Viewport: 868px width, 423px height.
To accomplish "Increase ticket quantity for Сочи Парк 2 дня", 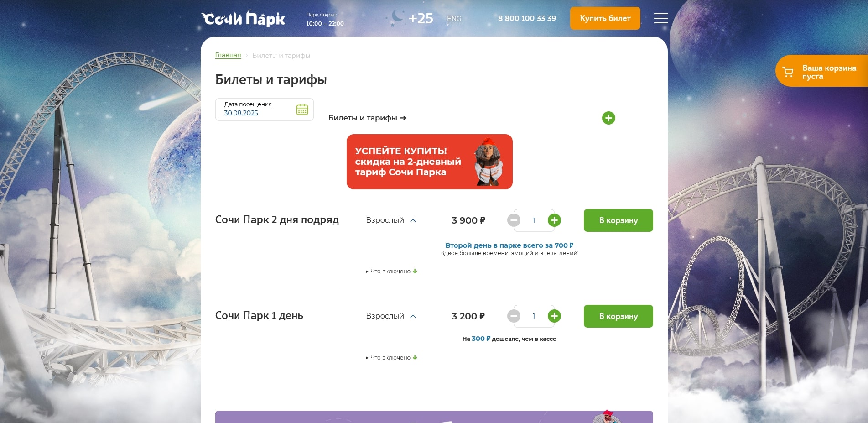I will 555,220.
